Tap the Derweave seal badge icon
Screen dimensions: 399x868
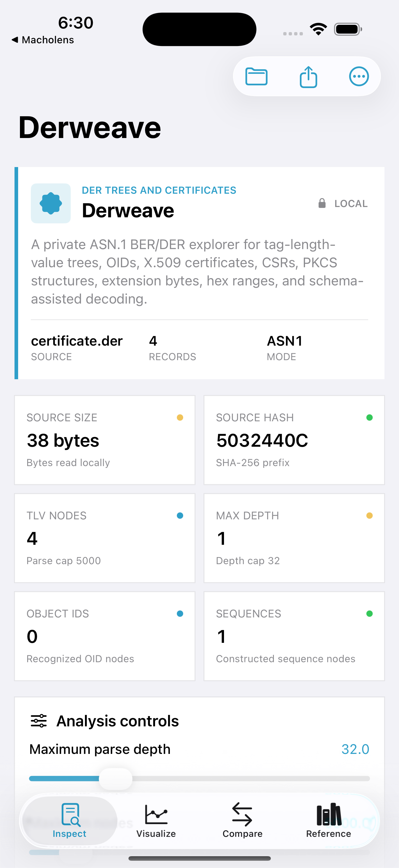pyautogui.click(x=51, y=203)
